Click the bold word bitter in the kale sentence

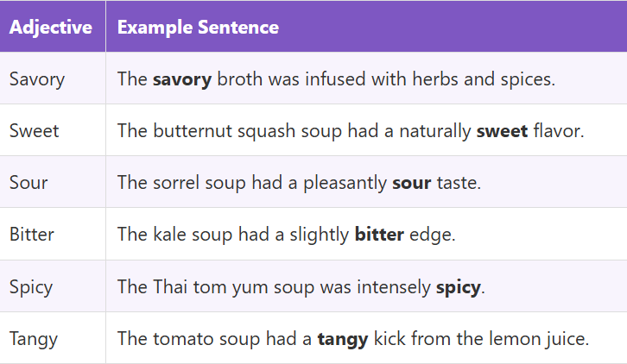click(x=379, y=235)
